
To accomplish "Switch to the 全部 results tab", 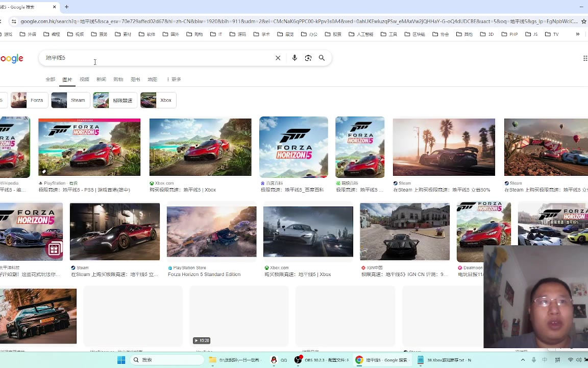I will 50,79.
